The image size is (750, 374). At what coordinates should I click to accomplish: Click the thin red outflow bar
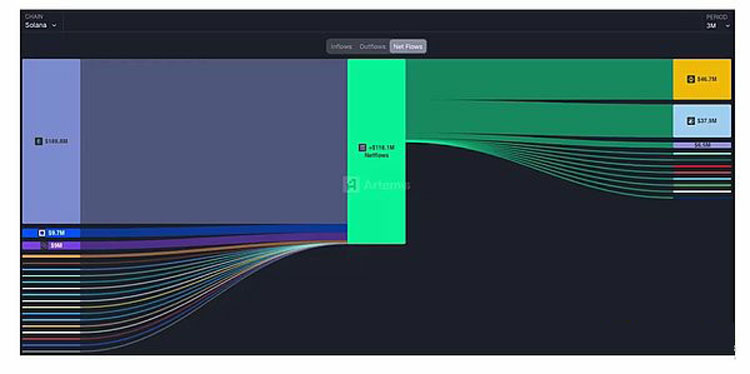[x=702, y=166]
